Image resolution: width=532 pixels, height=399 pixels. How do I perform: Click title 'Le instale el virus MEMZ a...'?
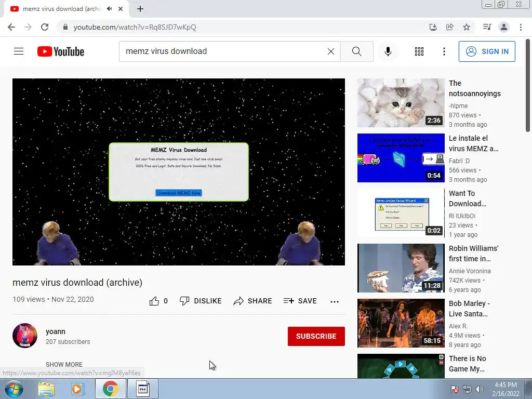pyautogui.click(x=474, y=143)
